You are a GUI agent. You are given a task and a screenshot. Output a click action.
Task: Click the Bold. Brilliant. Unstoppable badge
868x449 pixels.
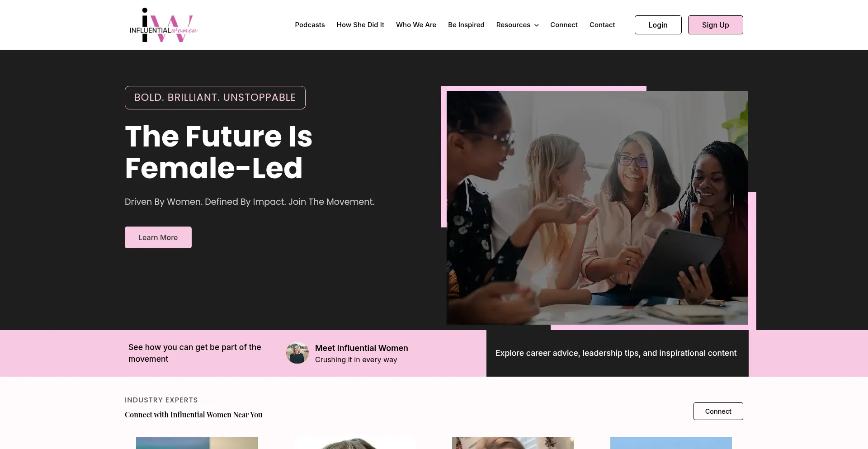coord(215,98)
